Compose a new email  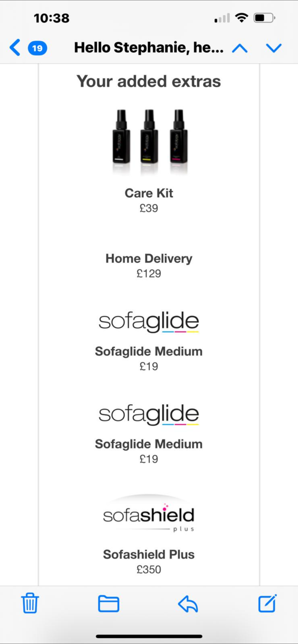(267, 603)
